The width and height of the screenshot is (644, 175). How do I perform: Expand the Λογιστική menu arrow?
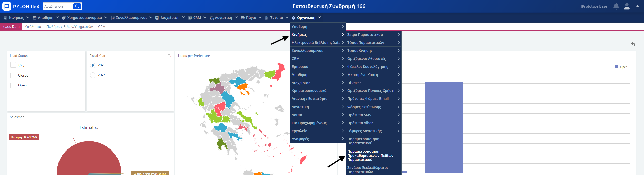tap(236, 17)
